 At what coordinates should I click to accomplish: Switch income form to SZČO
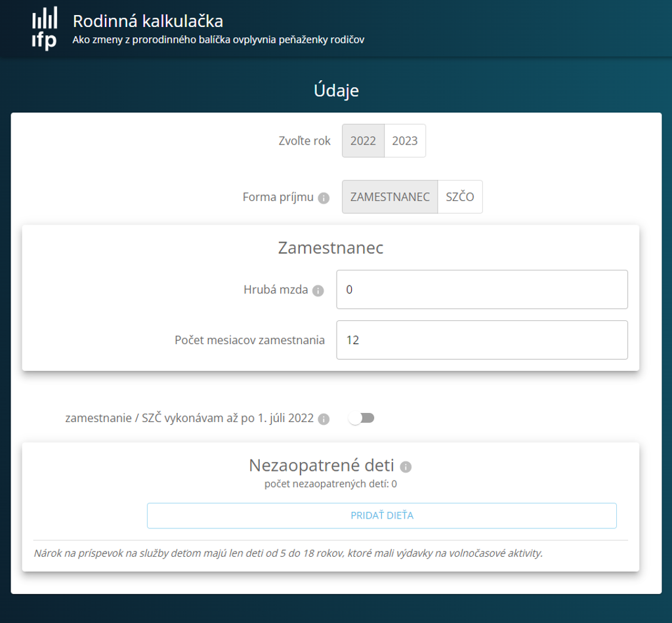point(460,197)
